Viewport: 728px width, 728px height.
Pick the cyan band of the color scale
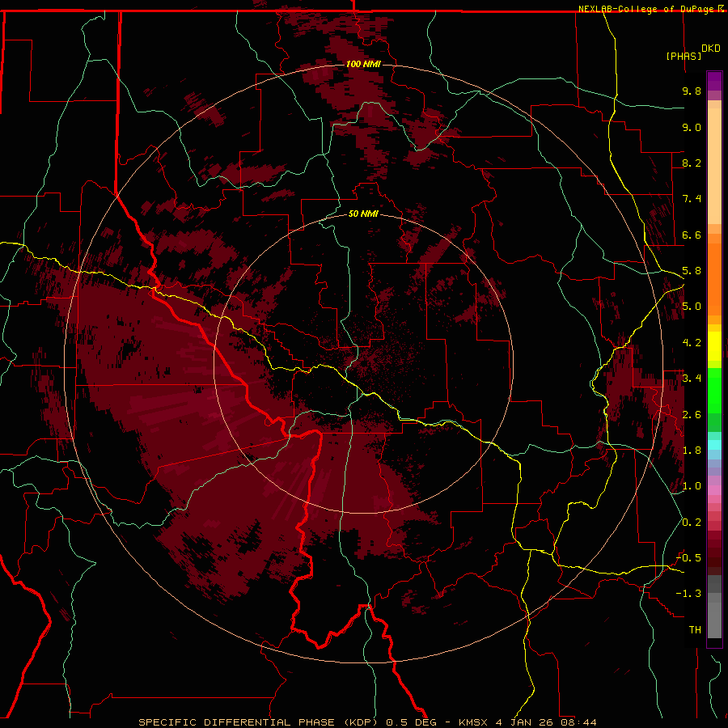(x=714, y=445)
